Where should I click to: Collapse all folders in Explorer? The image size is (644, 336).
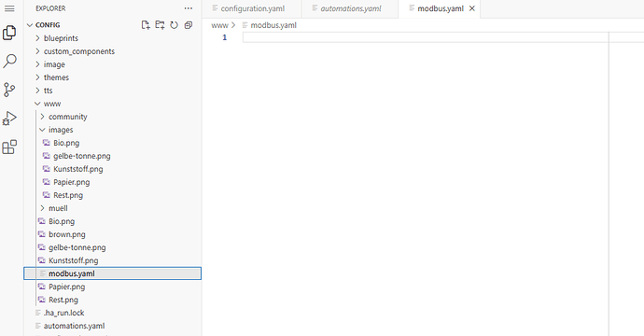pos(189,25)
